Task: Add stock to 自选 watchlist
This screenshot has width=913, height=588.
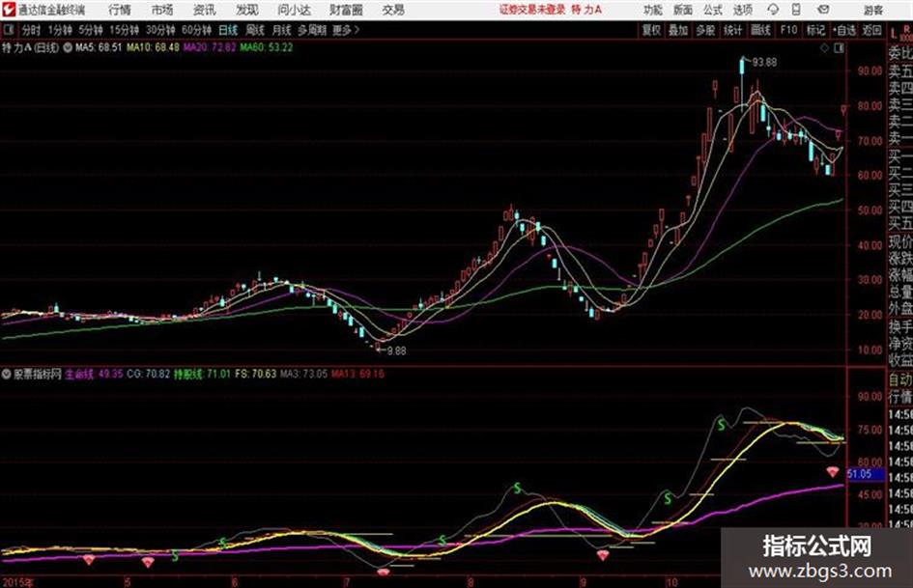Action: pyautogui.click(x=844, y=30)
